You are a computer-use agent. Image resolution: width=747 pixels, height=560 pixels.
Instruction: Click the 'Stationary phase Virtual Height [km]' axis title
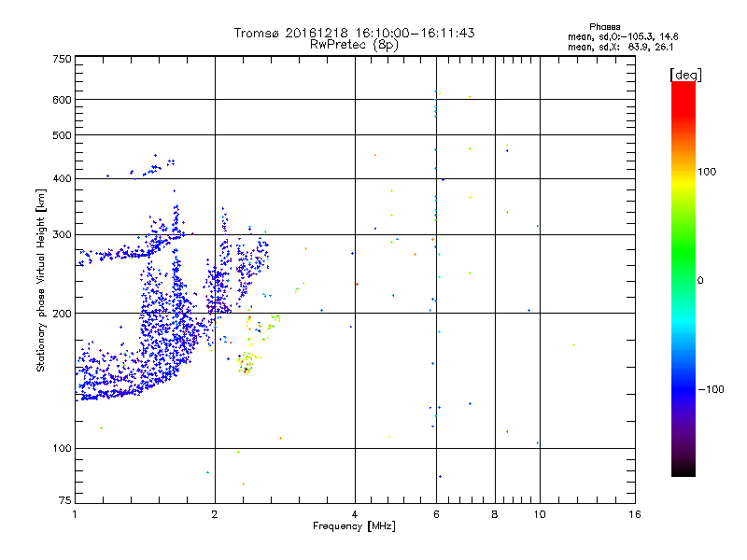pos(41,281)
